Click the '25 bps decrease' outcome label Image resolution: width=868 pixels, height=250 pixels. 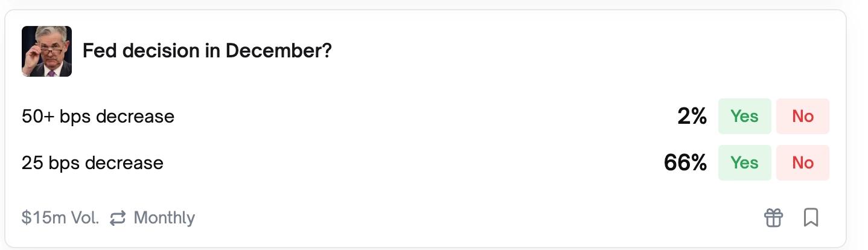tap(92, 163)
